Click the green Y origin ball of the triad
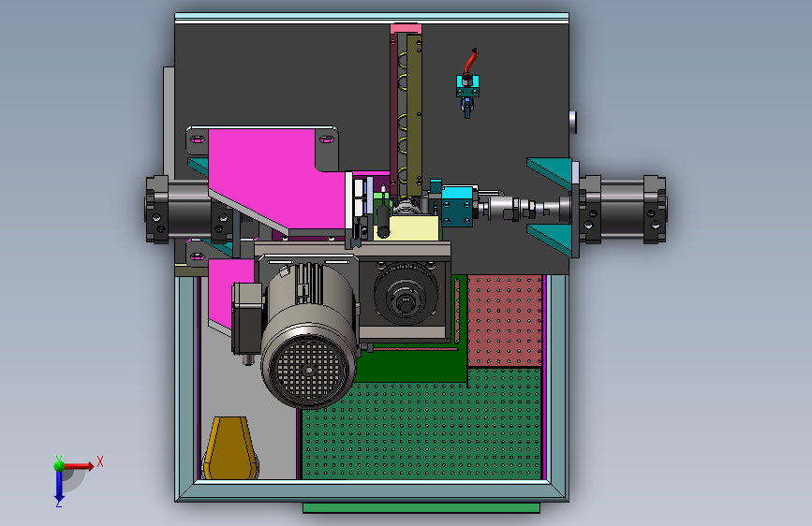 [59, 465]
